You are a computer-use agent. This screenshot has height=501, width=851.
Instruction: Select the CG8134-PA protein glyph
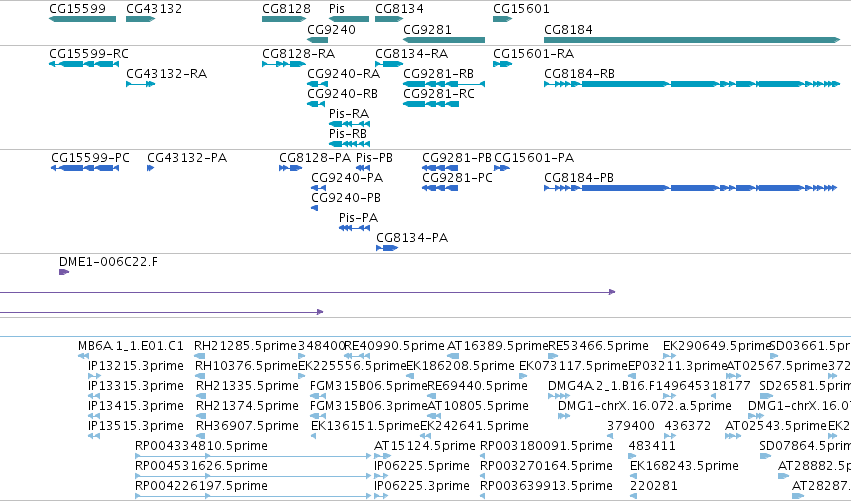pyautogui.click(x=387, y=248)
